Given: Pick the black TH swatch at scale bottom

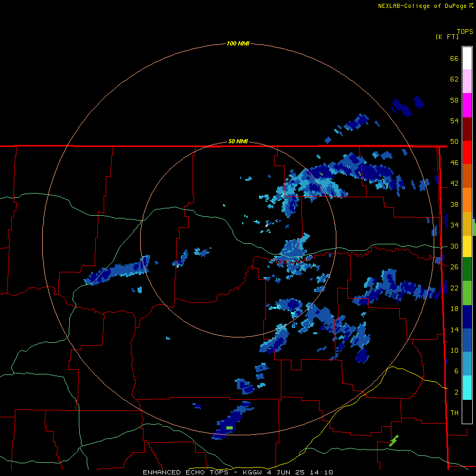Looking at the screenshot, I should [x=467, y=411].
